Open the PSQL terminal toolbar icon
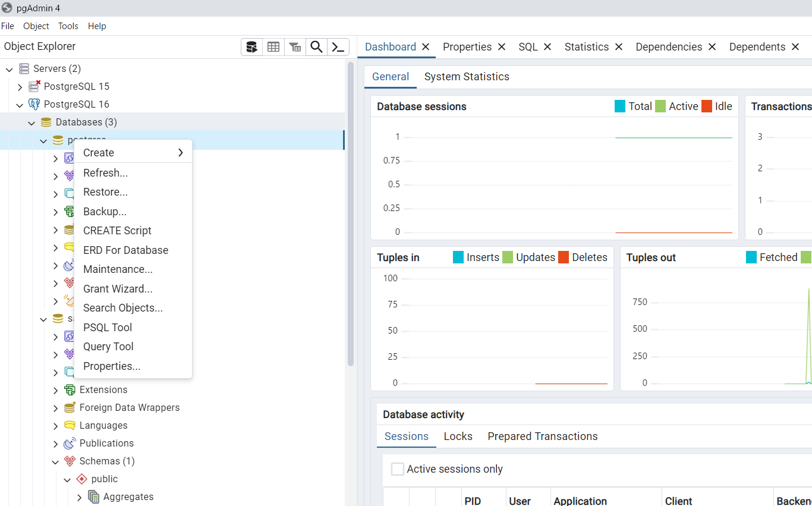 [x=338, y=46]
